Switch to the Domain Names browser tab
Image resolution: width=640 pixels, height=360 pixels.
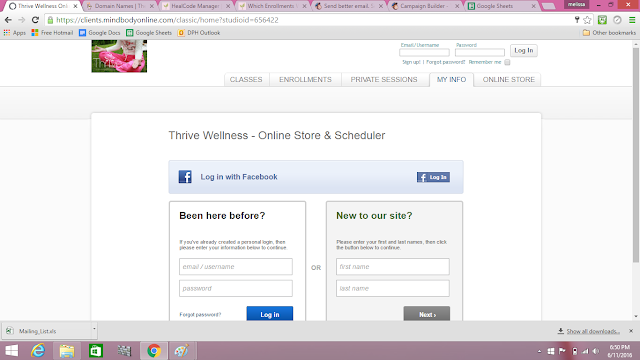(120, 6)
